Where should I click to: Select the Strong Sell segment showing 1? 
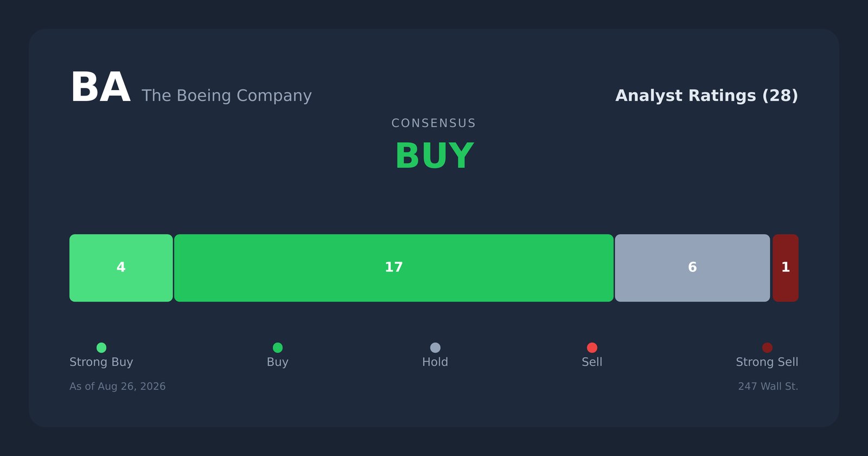click(x=786, y=268)
